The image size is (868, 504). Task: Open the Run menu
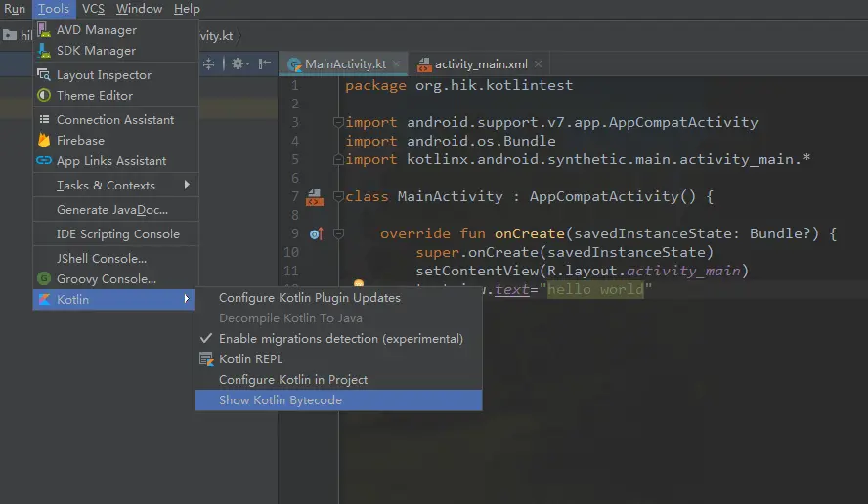(x=15, y=9)
